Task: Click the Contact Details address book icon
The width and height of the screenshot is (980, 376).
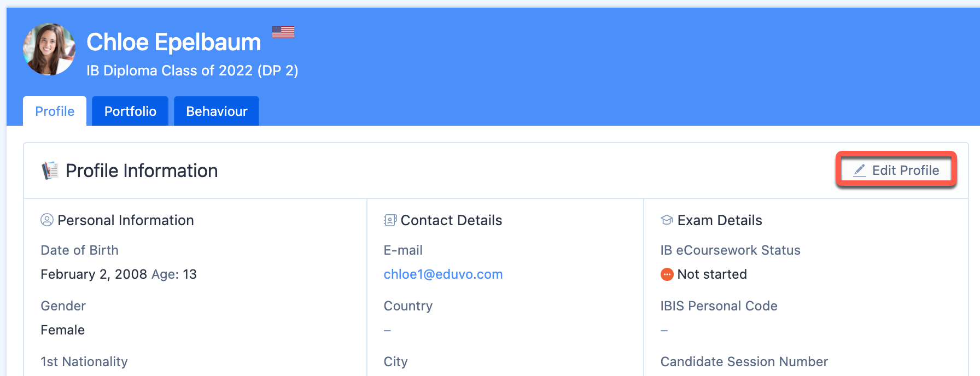Action: pos(390,220)
